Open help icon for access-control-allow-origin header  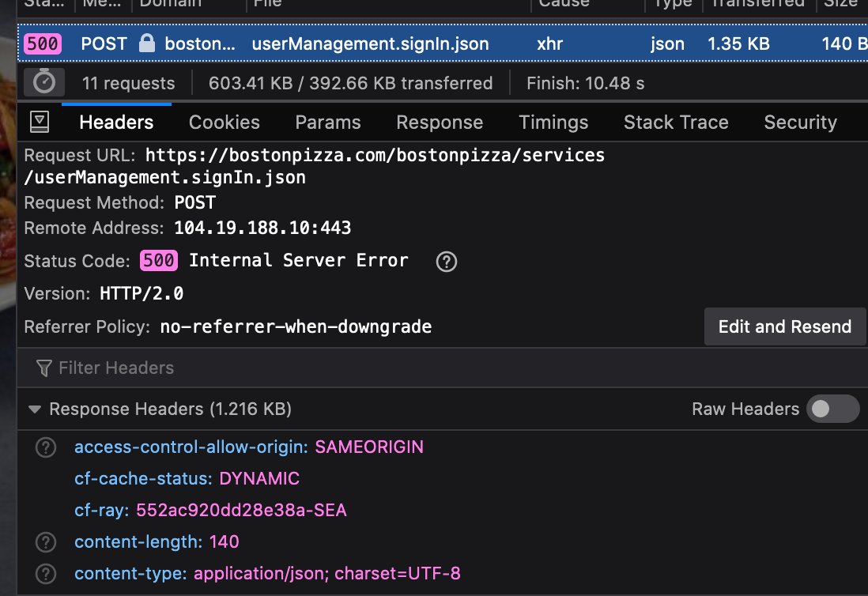[46, 447]
